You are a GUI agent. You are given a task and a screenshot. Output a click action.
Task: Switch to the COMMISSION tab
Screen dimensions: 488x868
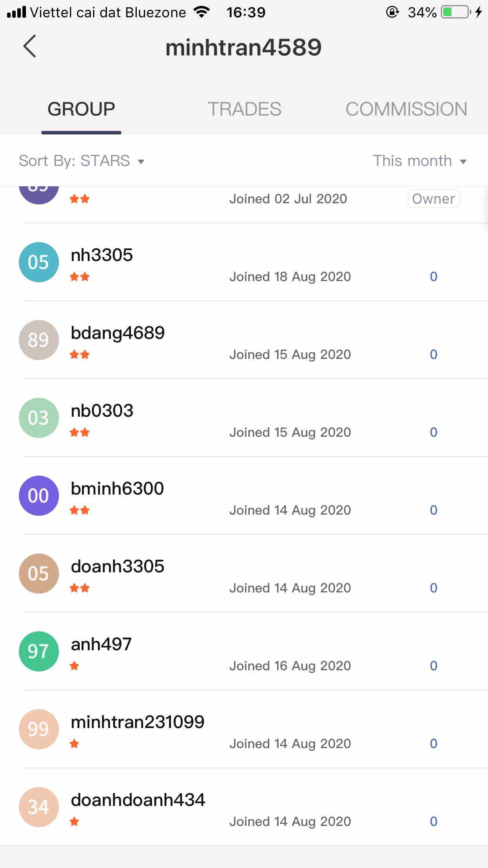pyautogui.click(x=406, y=109)
